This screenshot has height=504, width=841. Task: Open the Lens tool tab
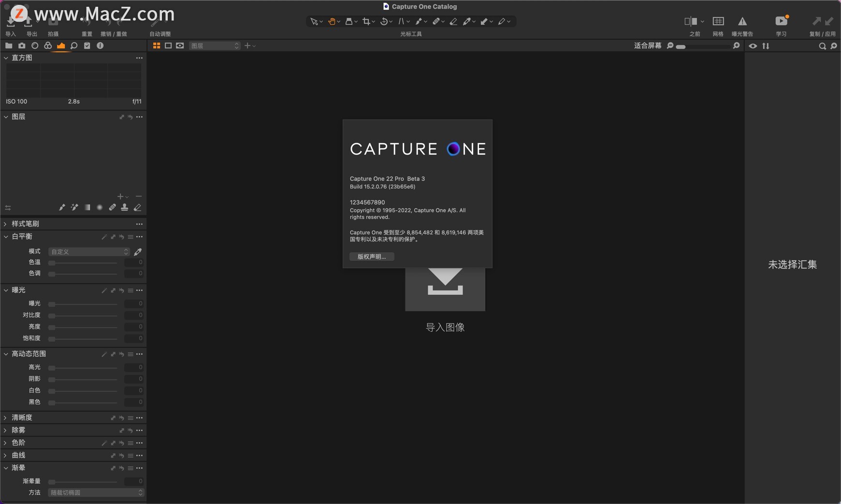click(x=35, y=45)
